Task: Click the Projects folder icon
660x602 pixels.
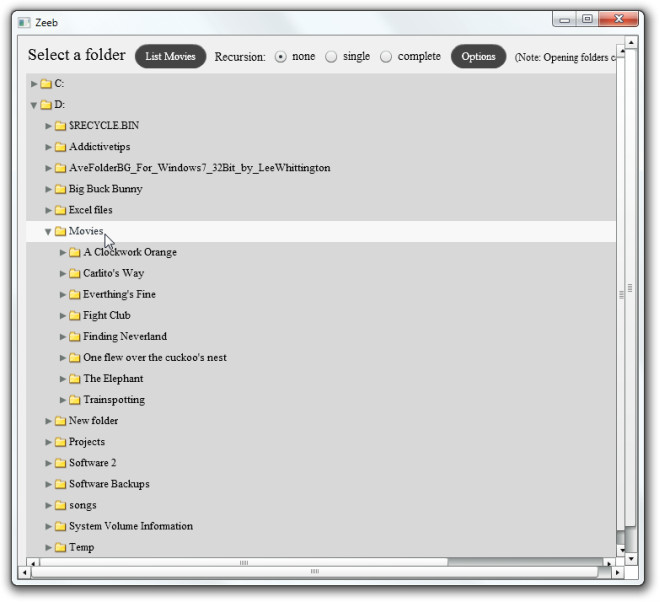Action: 61,442
